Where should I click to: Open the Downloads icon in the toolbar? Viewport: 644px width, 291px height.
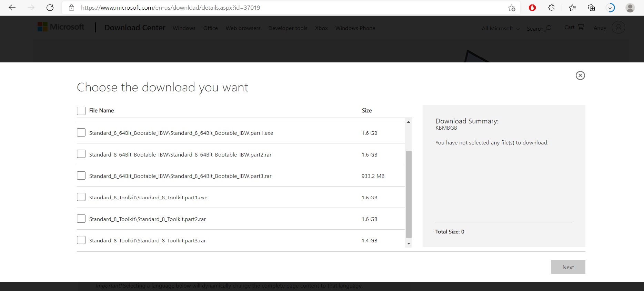click(611, 8)
